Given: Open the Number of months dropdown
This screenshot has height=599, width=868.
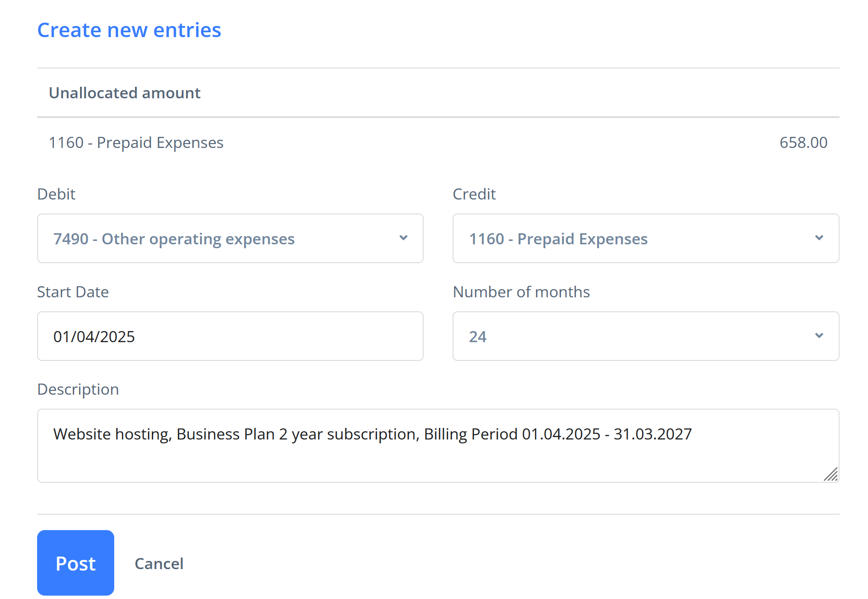Looking at the screenshot, I should pos(646,336).
